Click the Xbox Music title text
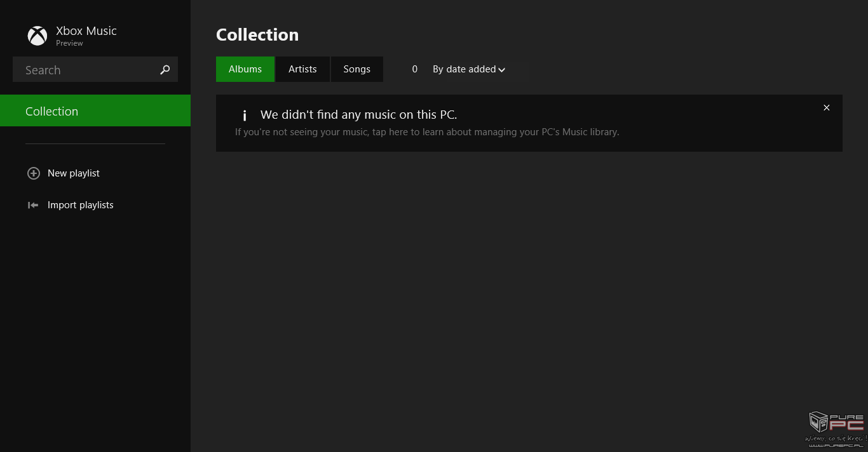Image resolution: width=868 pixels, height=452 pixels. [86, 30]
